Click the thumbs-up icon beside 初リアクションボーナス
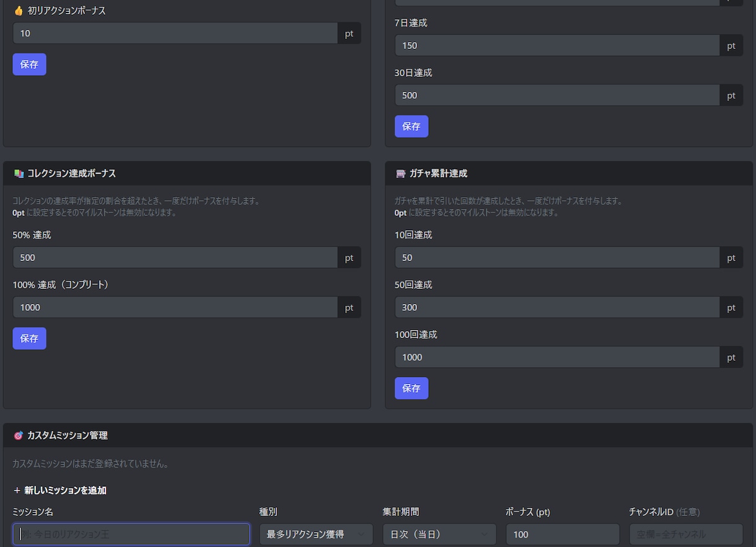 pyautogui.click(x=18, y=11)
